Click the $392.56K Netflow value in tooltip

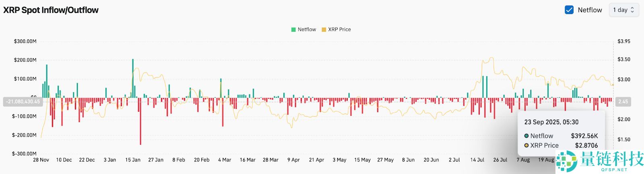584,136
